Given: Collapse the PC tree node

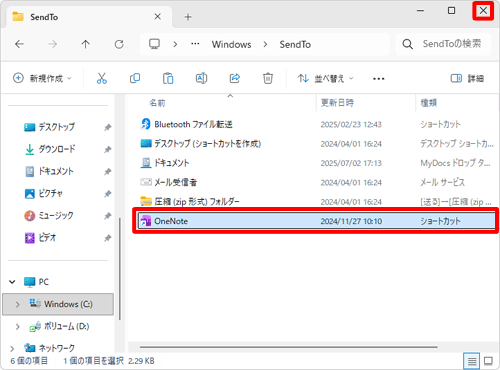Looking at the screenshot, I should (12, 282).
